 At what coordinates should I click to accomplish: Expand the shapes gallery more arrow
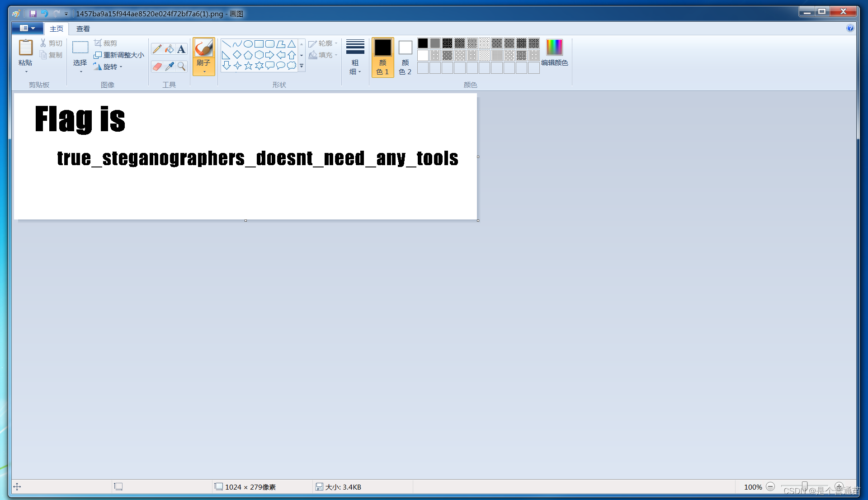pyautogui.click(x=302, y=66)
